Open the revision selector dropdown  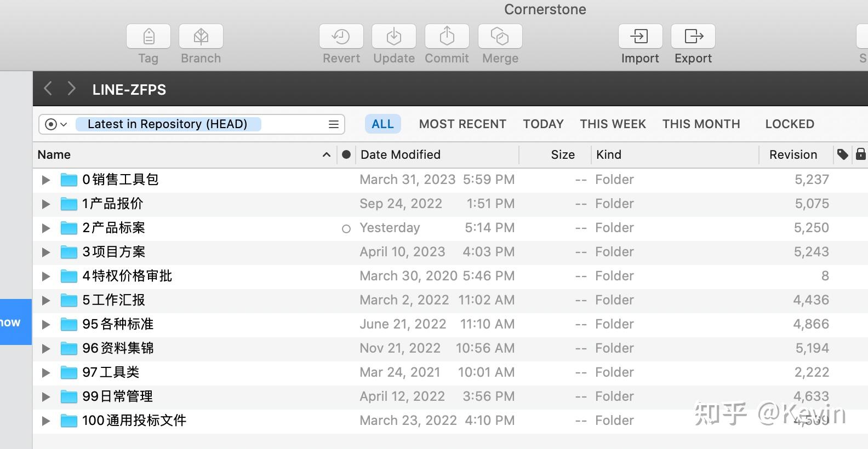55,124
